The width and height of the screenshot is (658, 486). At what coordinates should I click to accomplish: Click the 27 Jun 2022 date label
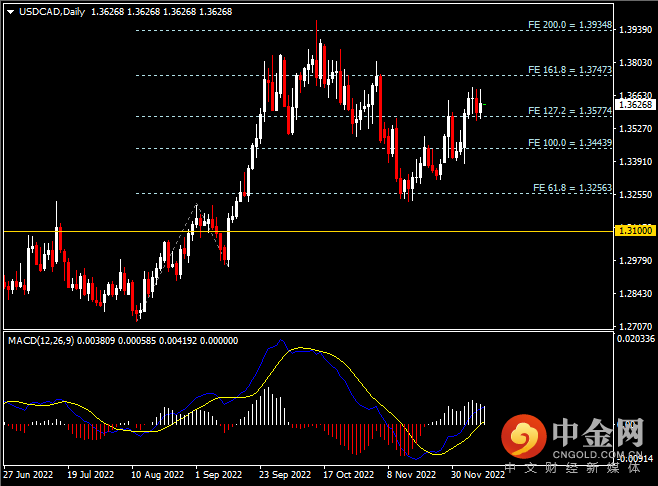tap(28, 476)
